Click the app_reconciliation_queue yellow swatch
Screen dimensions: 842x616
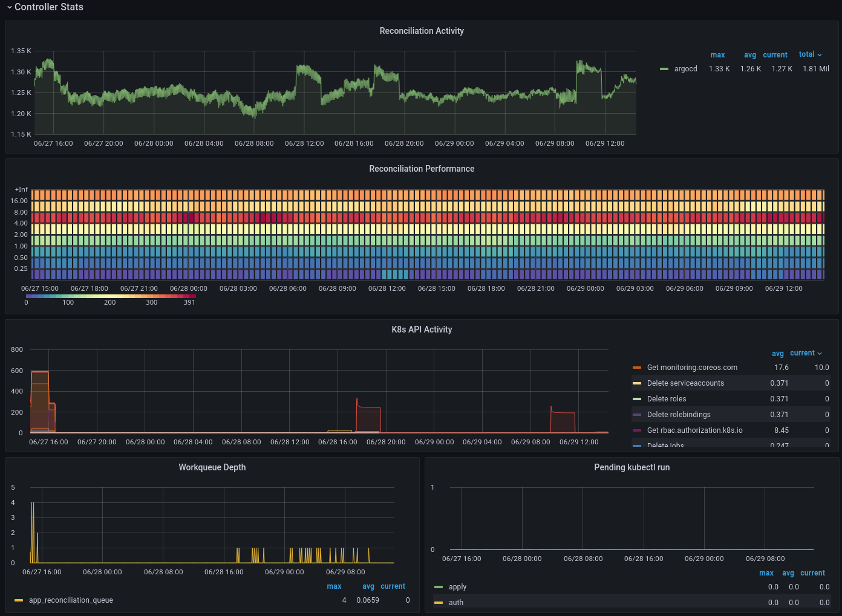point(19,600)
